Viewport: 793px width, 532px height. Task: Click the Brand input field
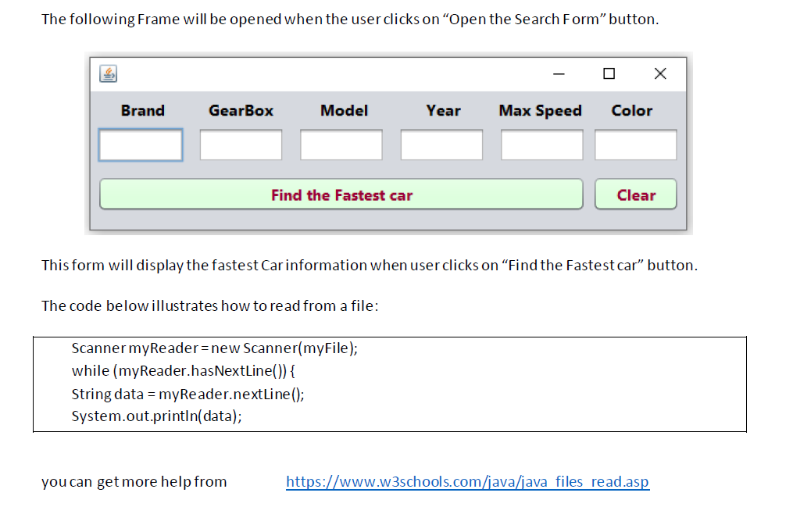tap(140, 145)
